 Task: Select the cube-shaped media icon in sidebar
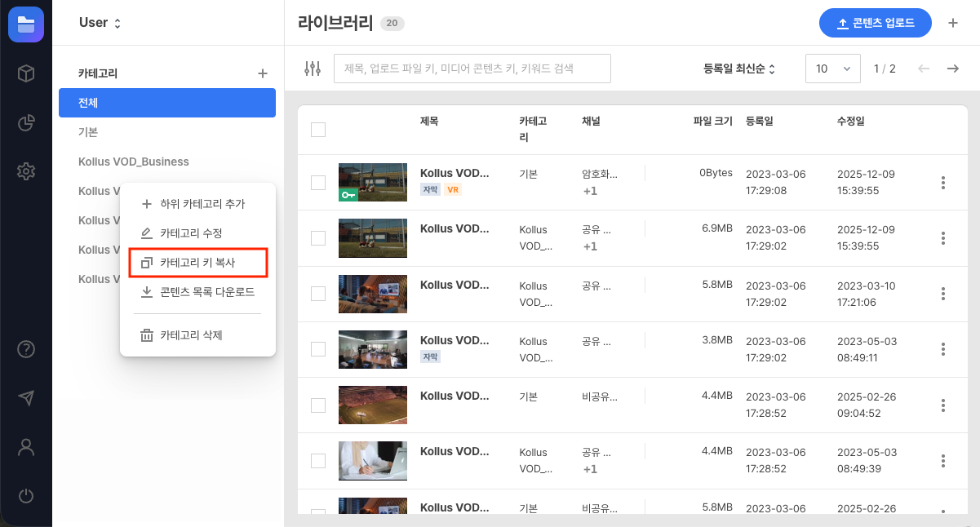pos(25,73)
